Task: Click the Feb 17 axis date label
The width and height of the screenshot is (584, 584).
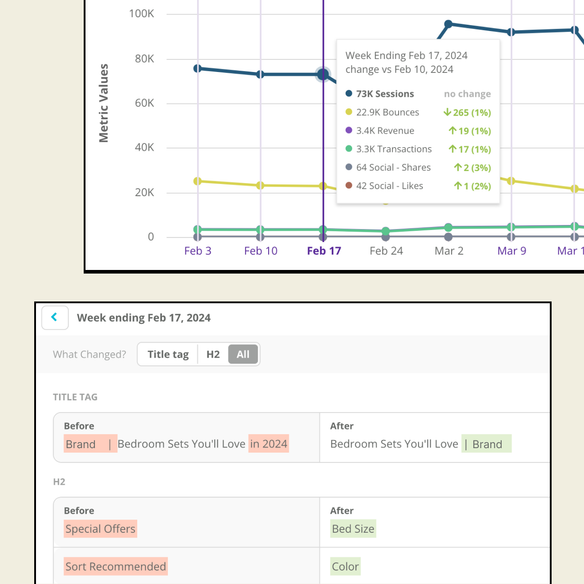Action: [324, 251]
